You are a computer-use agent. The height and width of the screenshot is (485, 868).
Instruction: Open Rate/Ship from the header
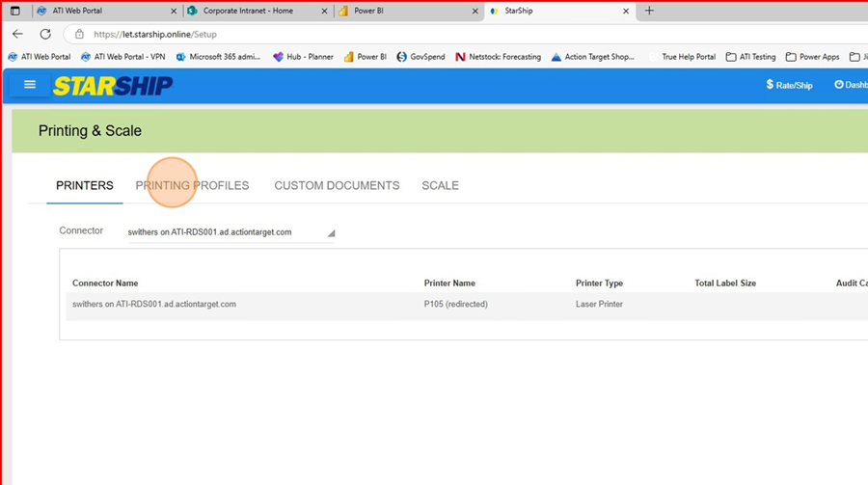click(x=789, y=85)
